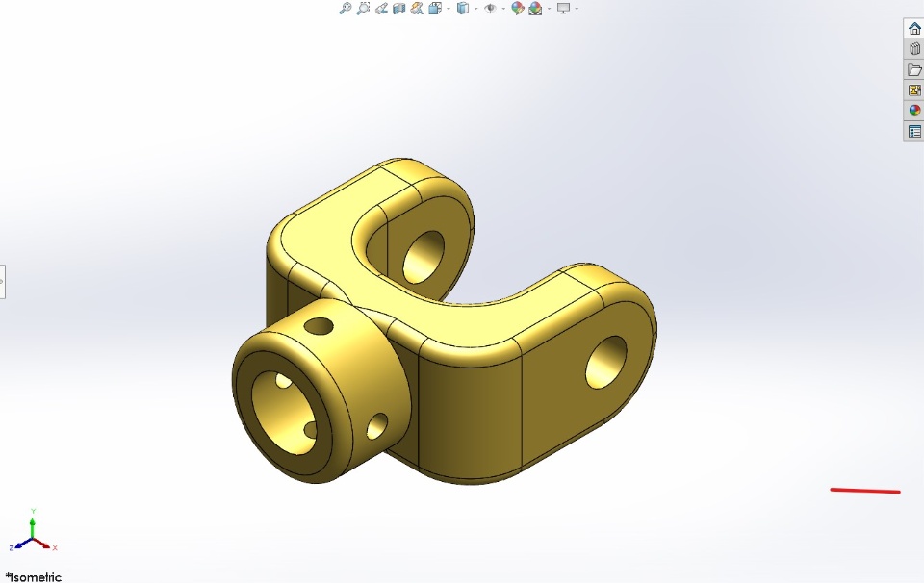Screen dimensions: 924x583
Task: Open the Dynamic Annotation Views tool
Action: [x=417, y=9]
